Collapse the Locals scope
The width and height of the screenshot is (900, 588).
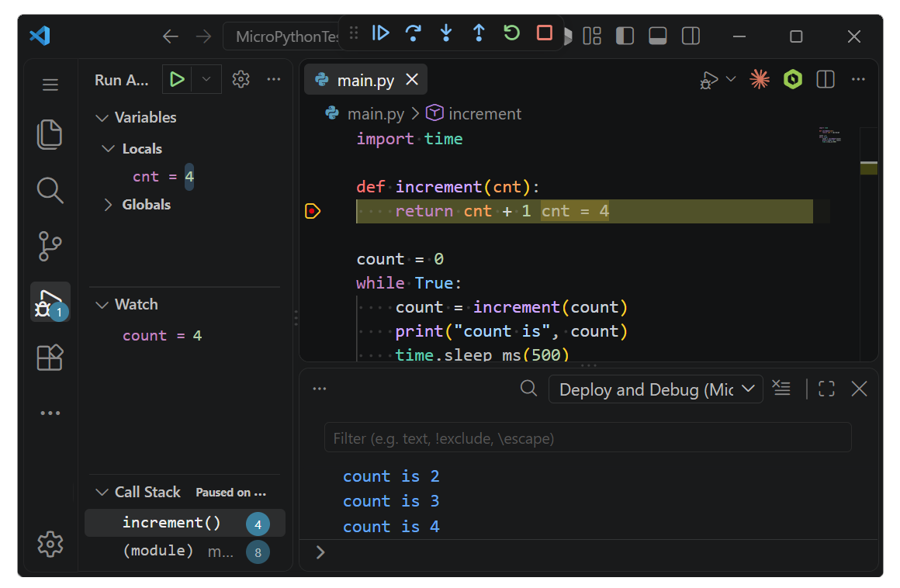(x=108, y=149)
